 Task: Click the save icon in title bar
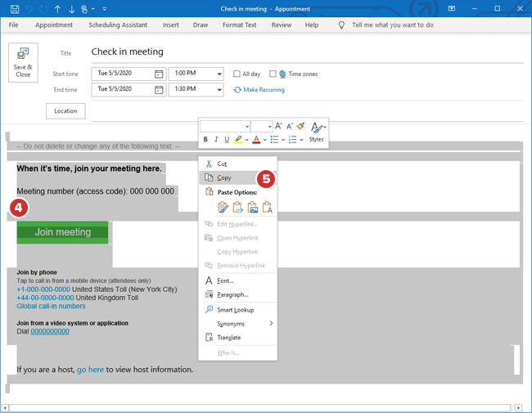coord(15,9)
